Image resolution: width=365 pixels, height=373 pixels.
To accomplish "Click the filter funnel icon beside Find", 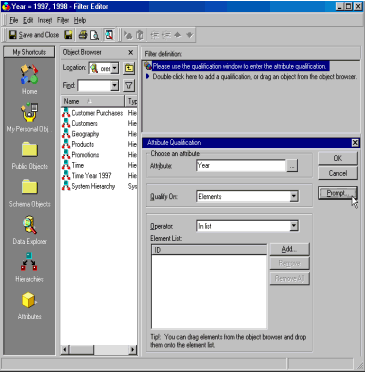I will click(x=129, y=86).
